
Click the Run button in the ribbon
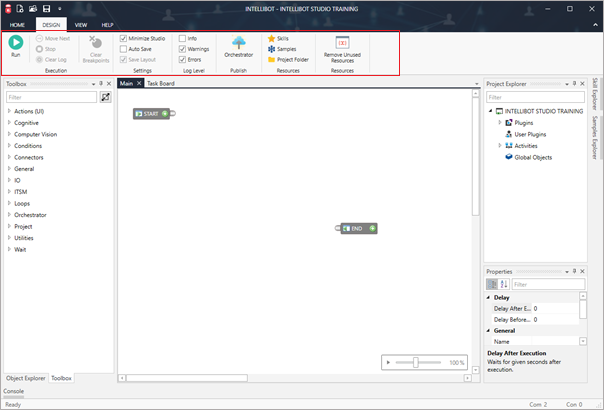click(16, 45)
